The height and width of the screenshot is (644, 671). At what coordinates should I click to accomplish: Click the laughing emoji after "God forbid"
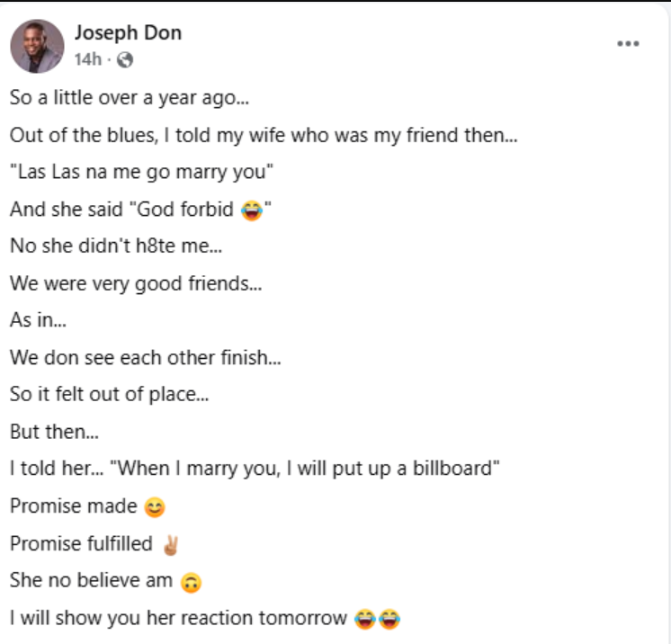251,210
